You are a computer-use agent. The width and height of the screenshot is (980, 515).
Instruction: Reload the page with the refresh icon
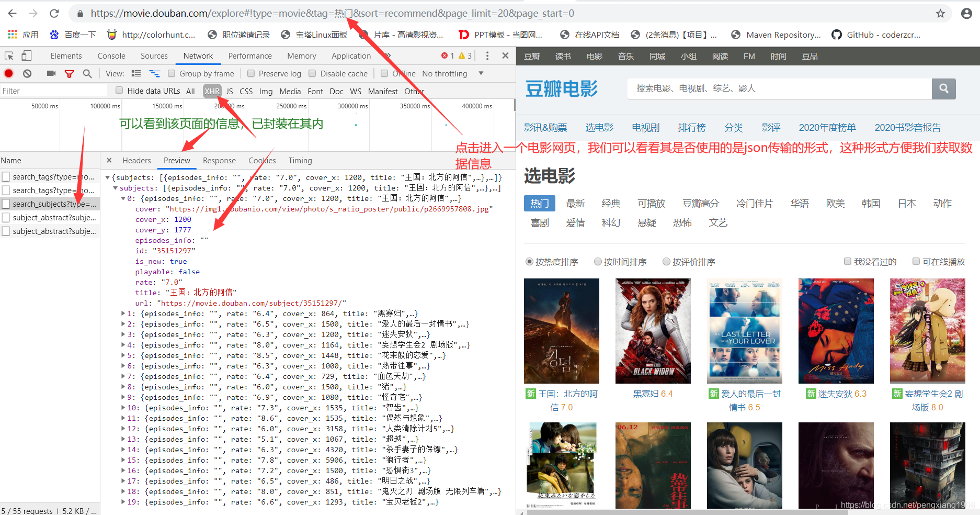[x=54, y=14]
